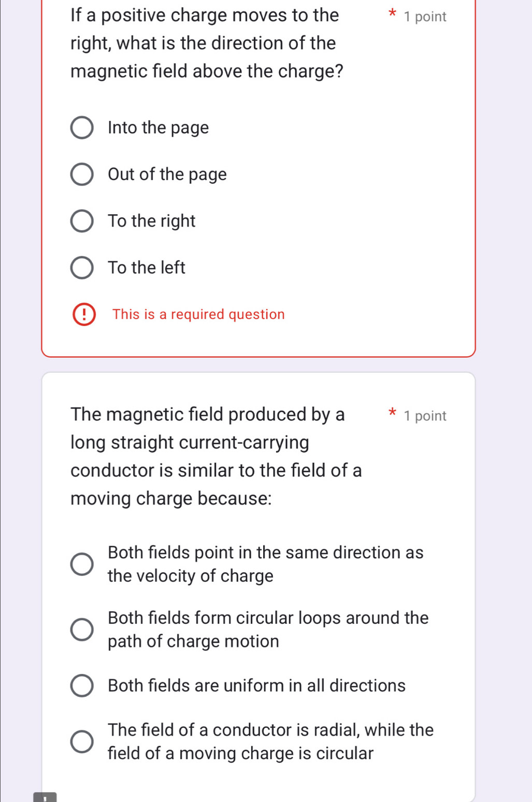
Task: Pick the "To the right" radio button
Action: coord(82,221)
